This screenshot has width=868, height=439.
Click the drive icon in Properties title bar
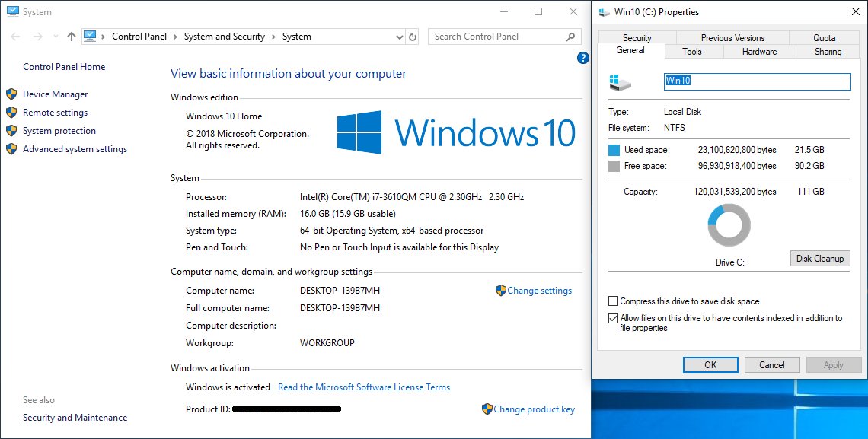(605, 11)
